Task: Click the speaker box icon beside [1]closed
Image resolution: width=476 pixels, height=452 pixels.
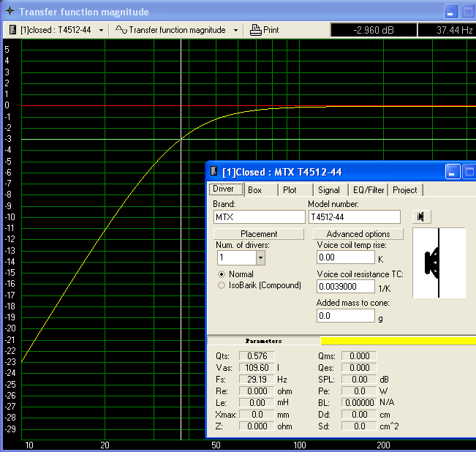Action: pyautogui.click(x=12, y=30)
